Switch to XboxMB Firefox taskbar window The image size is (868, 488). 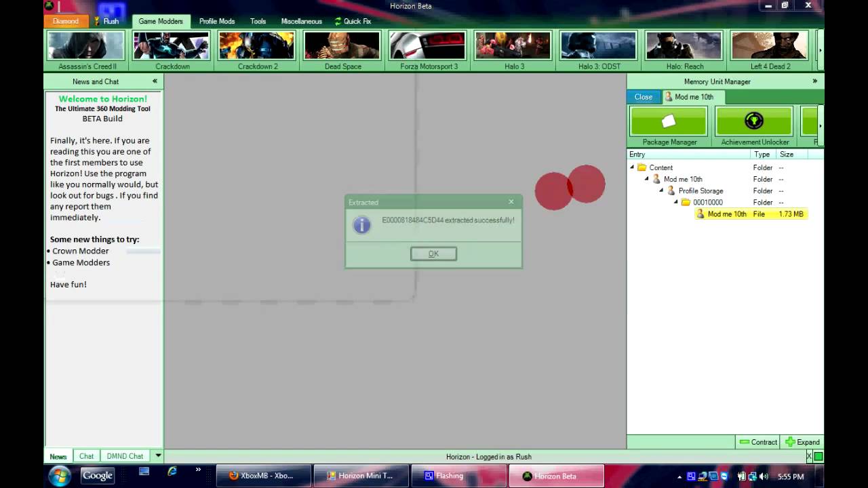[x=264, y=476]
